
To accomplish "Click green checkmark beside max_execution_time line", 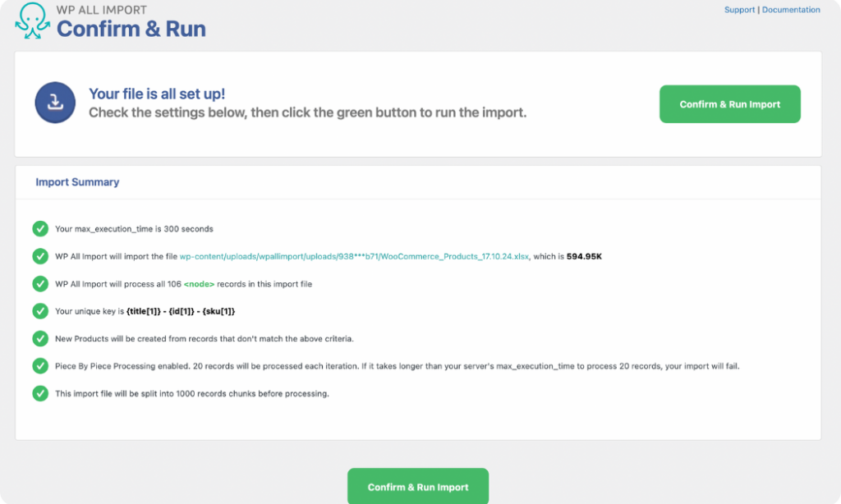I will coord(40,229).
